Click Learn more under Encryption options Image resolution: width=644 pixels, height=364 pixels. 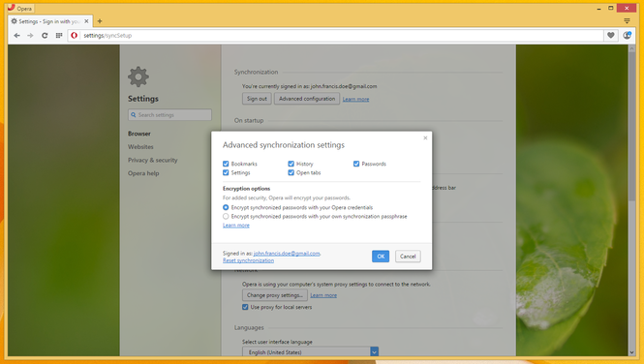click(236, 226)
